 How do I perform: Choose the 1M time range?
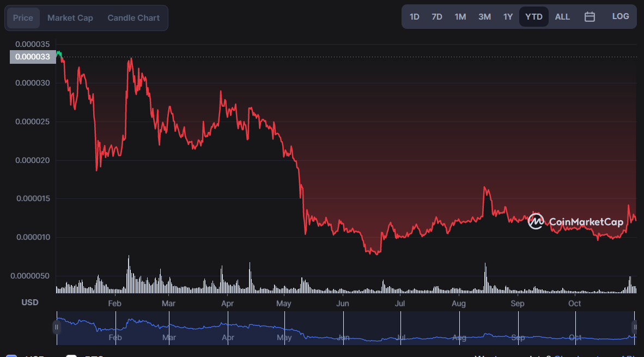[x=460, y=17]
